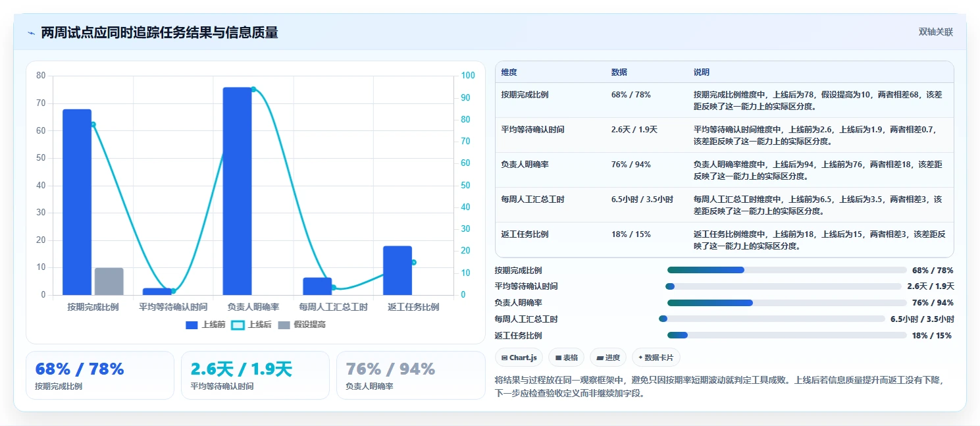Open the 76% / 94% data card
The height and width of the screenshot is (426, 980).
pyautogui.click(x=411, y=375)
